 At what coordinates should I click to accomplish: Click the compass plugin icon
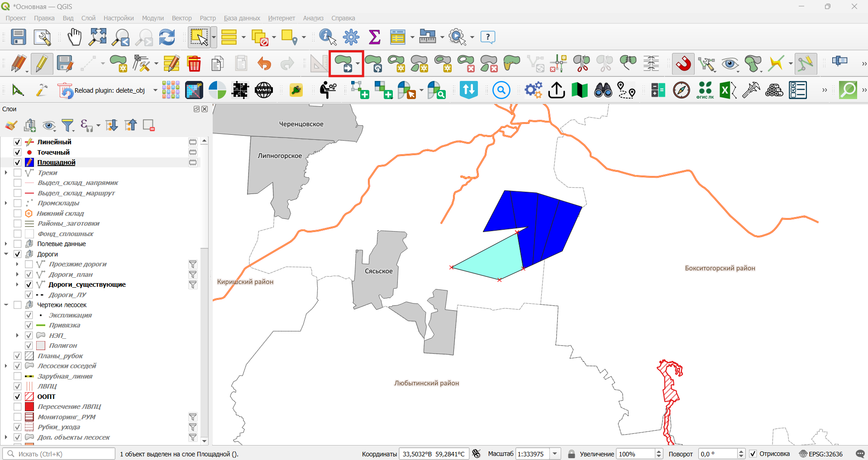[x=682, y=90]
